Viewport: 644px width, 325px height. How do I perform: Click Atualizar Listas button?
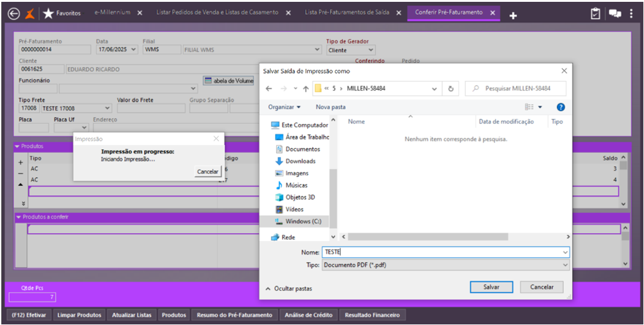pos(132,315)
